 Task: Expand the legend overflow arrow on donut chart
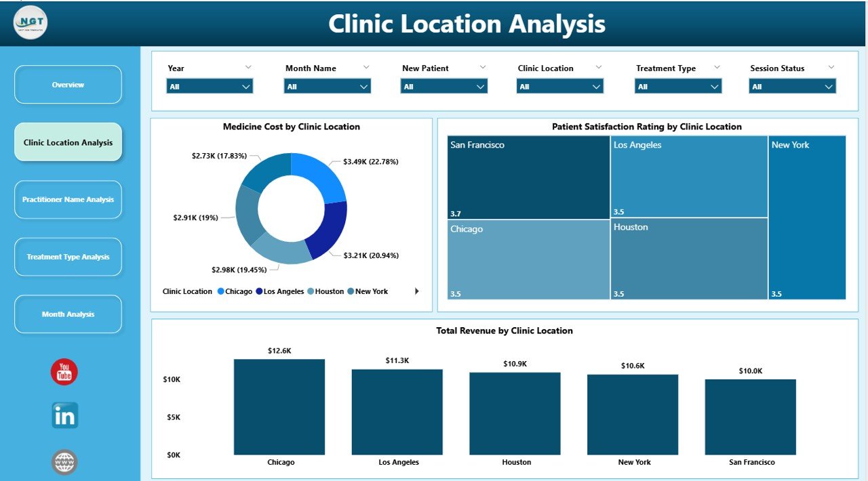click(418, 291)
